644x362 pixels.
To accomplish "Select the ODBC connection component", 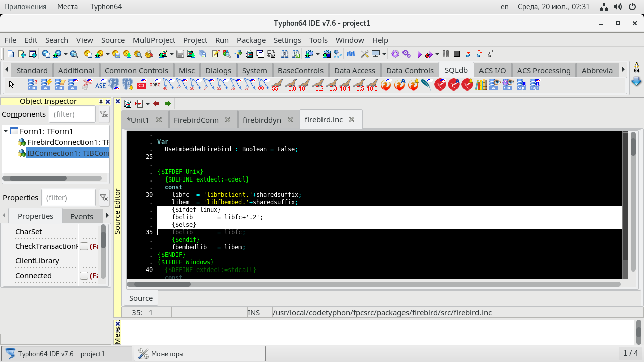I will (x=155, y=85).
